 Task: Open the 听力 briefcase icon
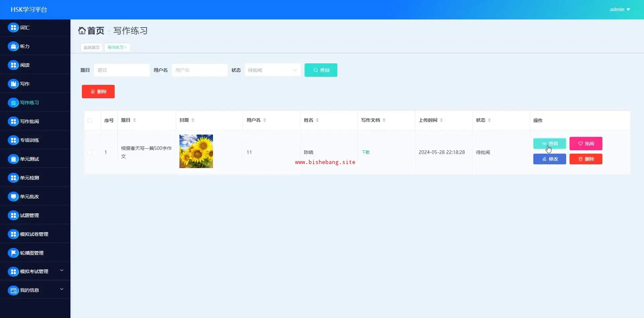[13, 46]
